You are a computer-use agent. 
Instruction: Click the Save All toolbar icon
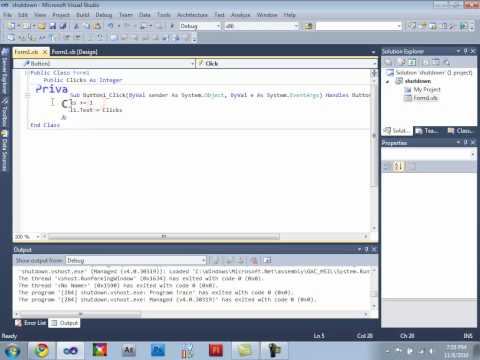(63, 26)
